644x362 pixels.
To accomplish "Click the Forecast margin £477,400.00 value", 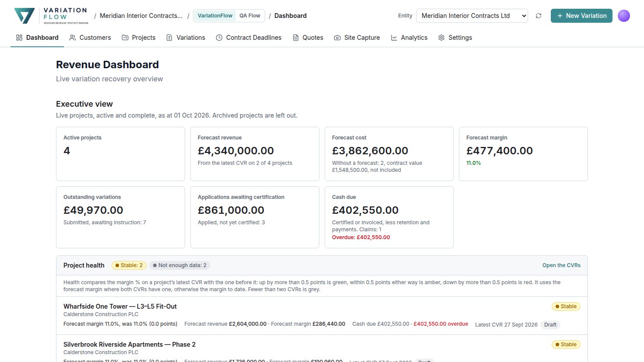I will coord(500,151).
